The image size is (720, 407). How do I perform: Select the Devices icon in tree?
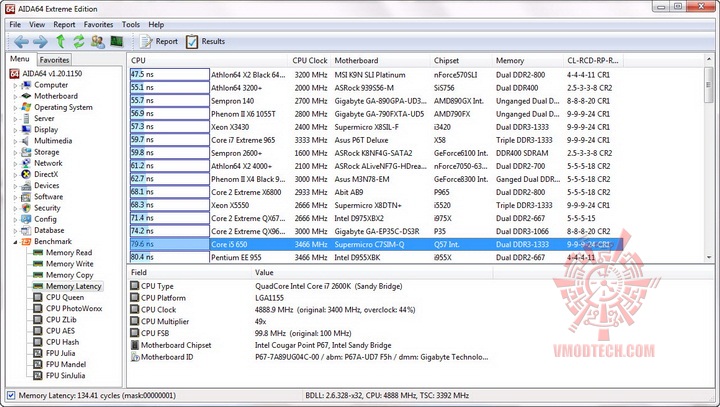tap(26, 186)
